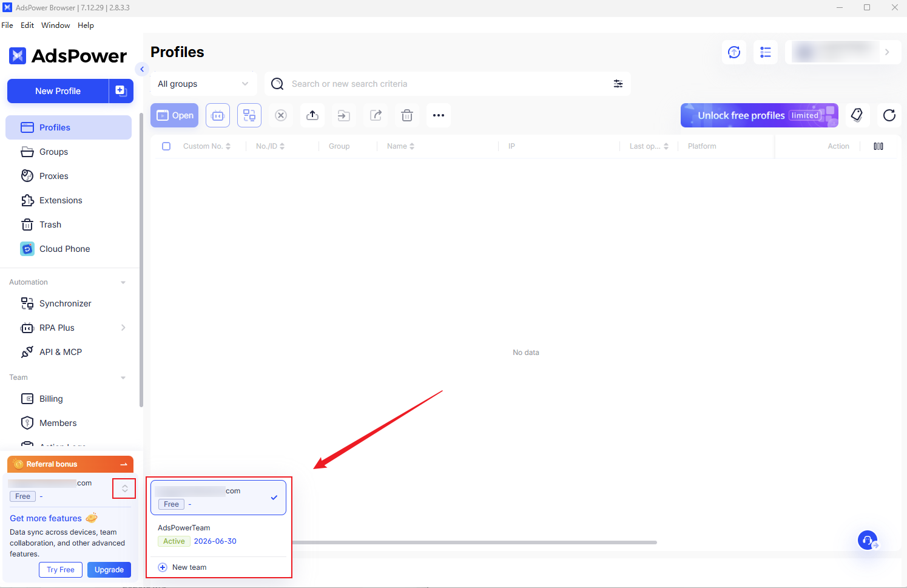Screen dimensions: 907x588
Task: Click the sync icon at top right
Action: point(733,52)
